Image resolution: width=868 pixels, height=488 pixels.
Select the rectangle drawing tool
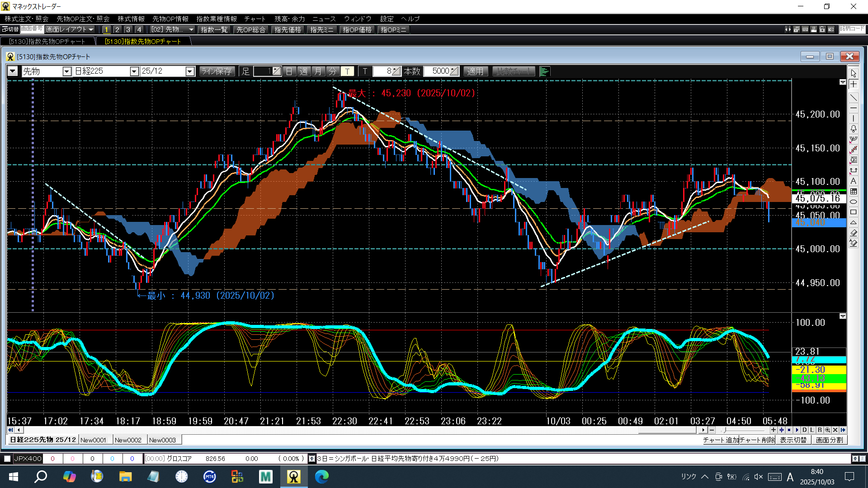point(853,212)
